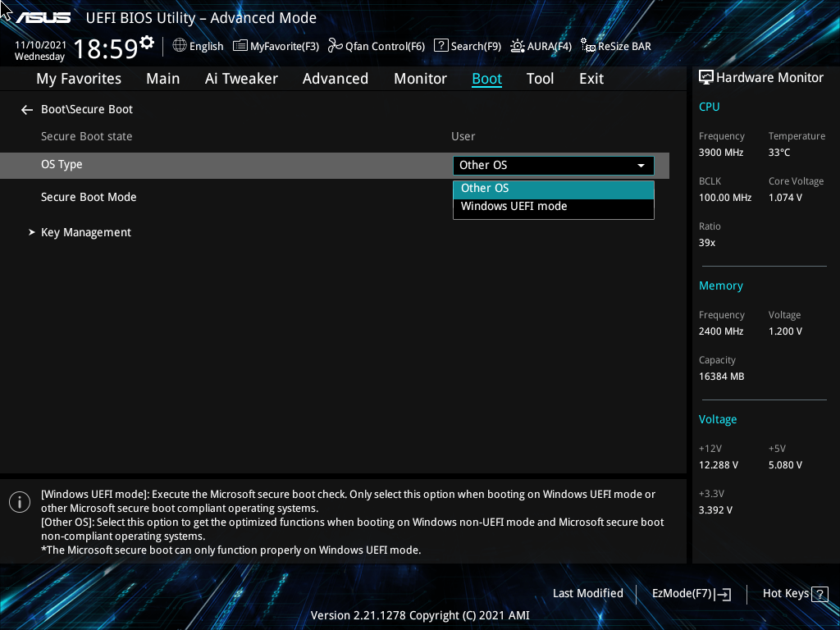Choose Windows UEFI mode option

[554, 207]
